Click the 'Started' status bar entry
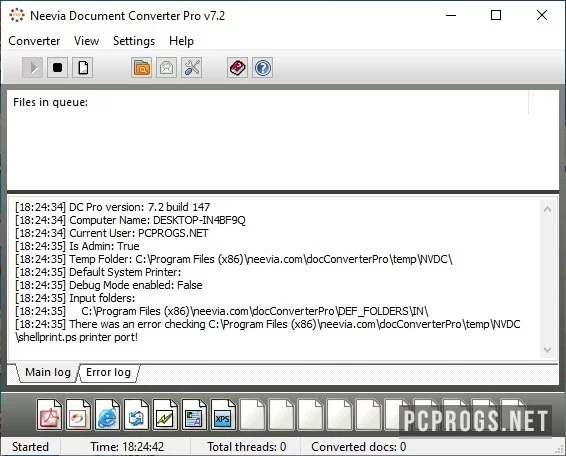The height and width of the screenshot is (456, 566). [30, 447]
